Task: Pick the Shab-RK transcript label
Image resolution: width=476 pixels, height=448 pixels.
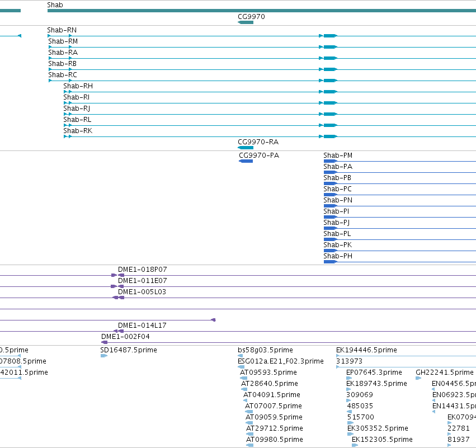Action: 78,131
